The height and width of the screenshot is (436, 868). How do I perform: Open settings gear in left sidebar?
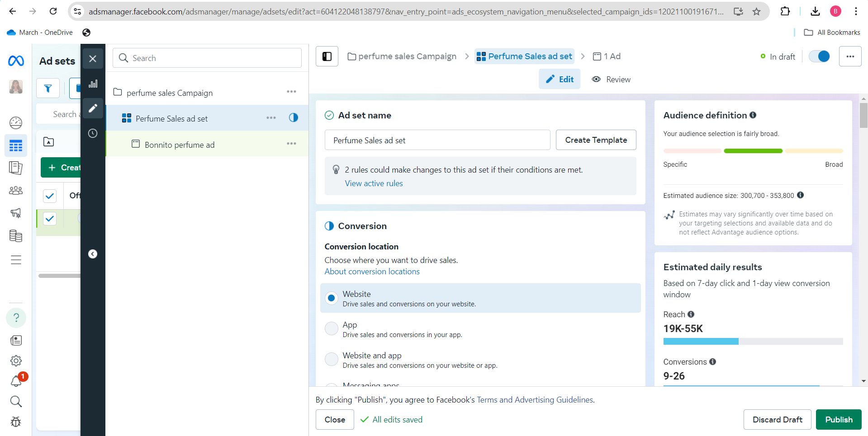16,361
